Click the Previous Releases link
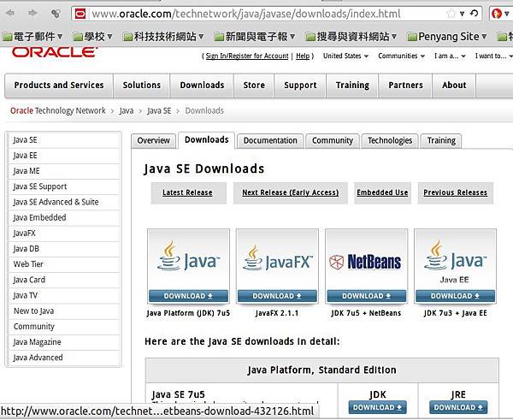Image resolution: width=513 pixels, height=420 pixels. pos(455,192)
